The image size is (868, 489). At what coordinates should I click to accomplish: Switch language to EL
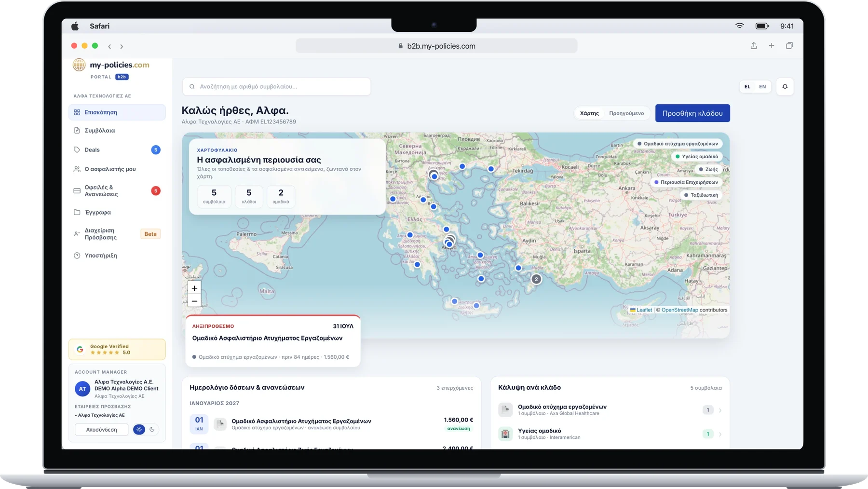(x=747, y=87)
